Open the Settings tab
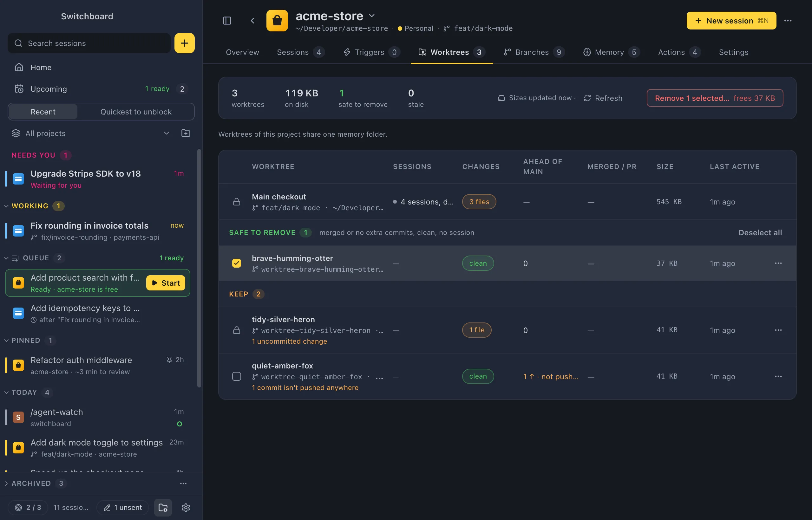This screenshot has width=812, height=520. point(733,52)
